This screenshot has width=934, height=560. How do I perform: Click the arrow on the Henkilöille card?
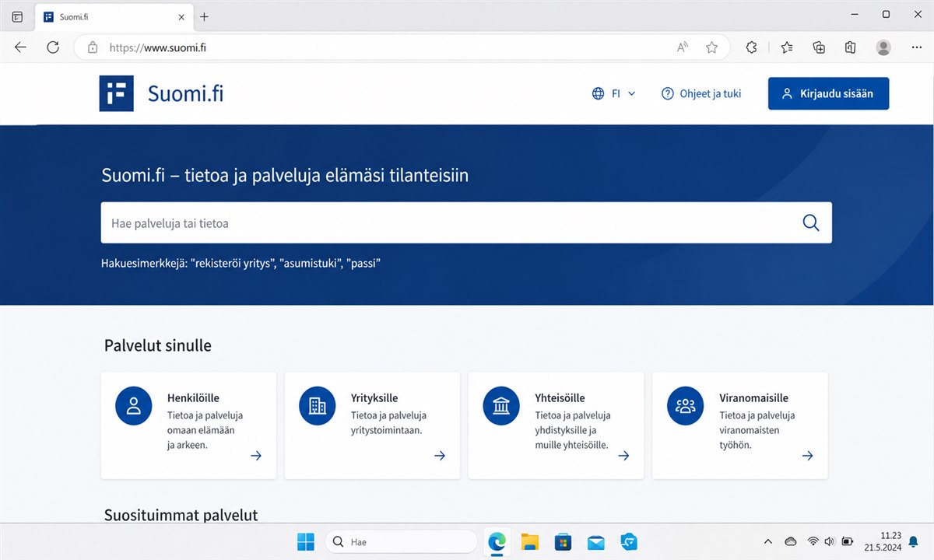(x=256, y=456)
